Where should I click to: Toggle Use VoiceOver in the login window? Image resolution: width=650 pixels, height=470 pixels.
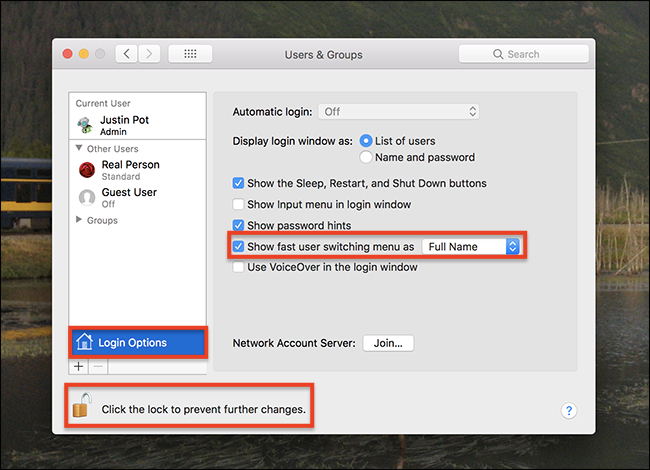coord(238,267)
